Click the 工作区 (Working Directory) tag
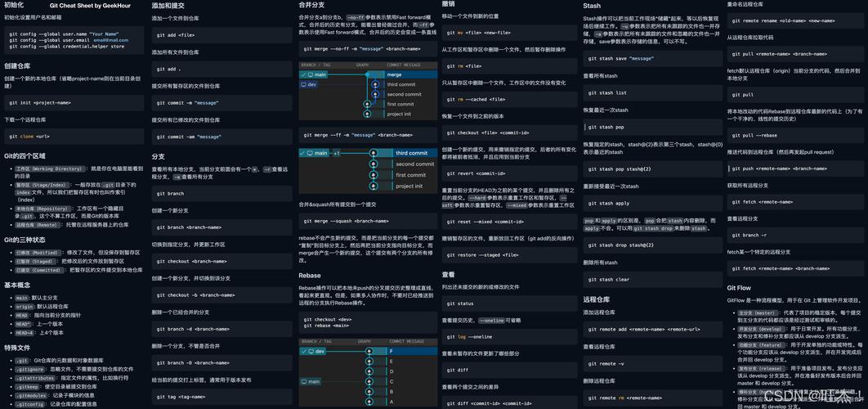The height and width of the screenshot is (409, 868). (50, 169)
